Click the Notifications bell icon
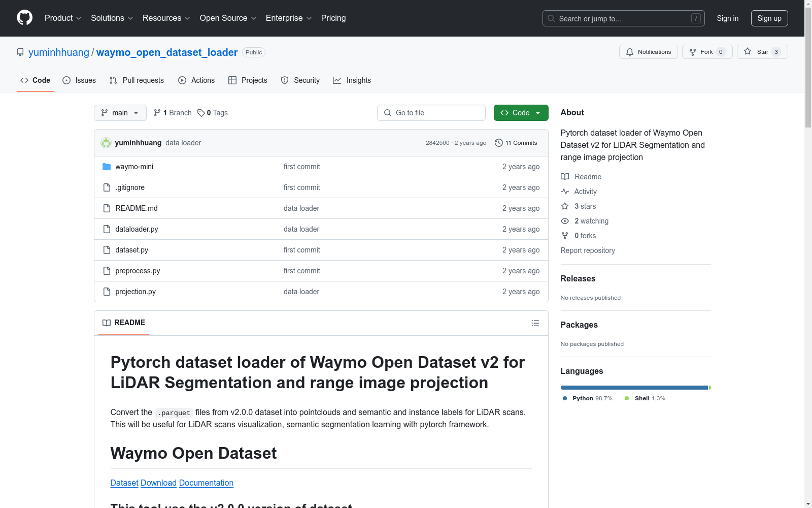The image size is (812, 508). 630,52
